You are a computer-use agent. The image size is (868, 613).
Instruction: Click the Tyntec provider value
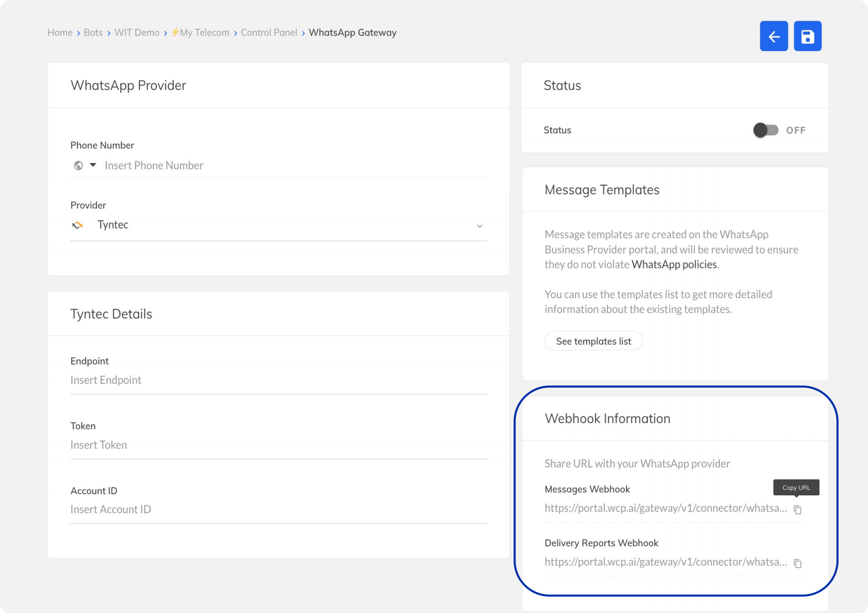click(x=113, y=225)
